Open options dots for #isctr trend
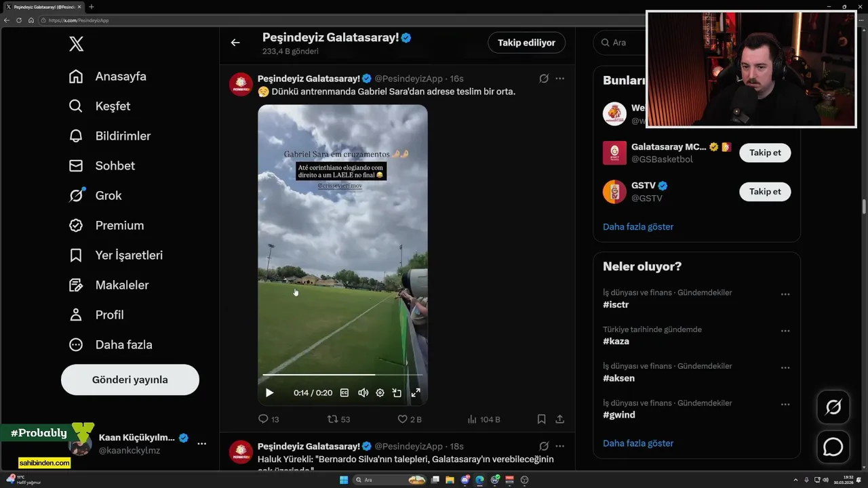This screenshot has height=488, width=868. pos(785,294)
